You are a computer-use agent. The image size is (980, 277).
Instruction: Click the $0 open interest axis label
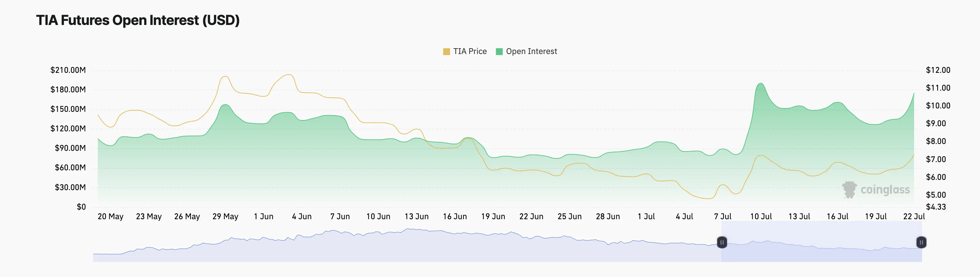pos(81,207)
